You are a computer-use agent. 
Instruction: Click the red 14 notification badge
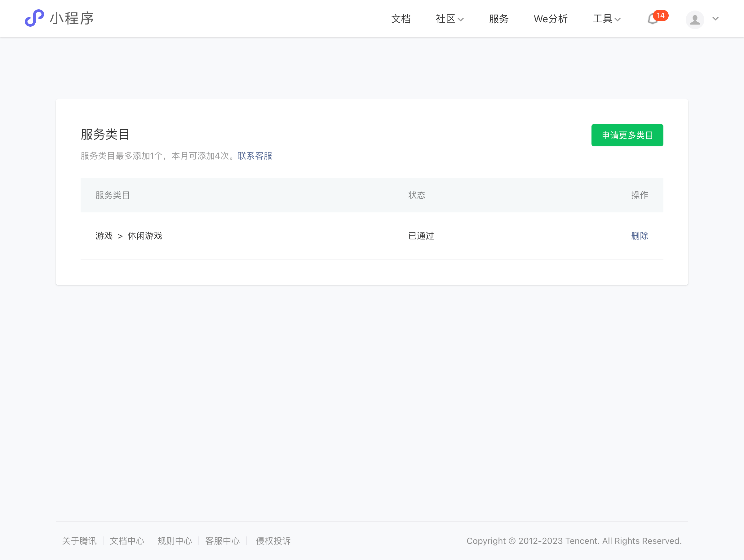click(660, 16)
